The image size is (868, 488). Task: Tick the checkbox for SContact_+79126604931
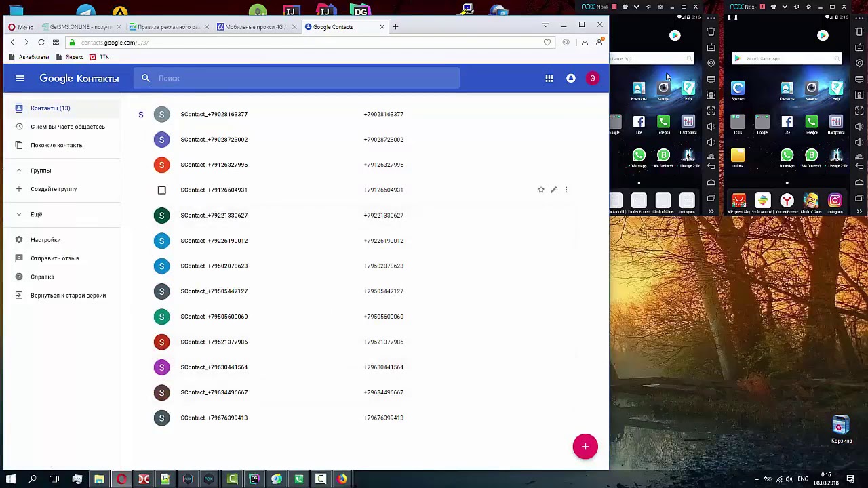pyautogui.click(x=161, y=190)
